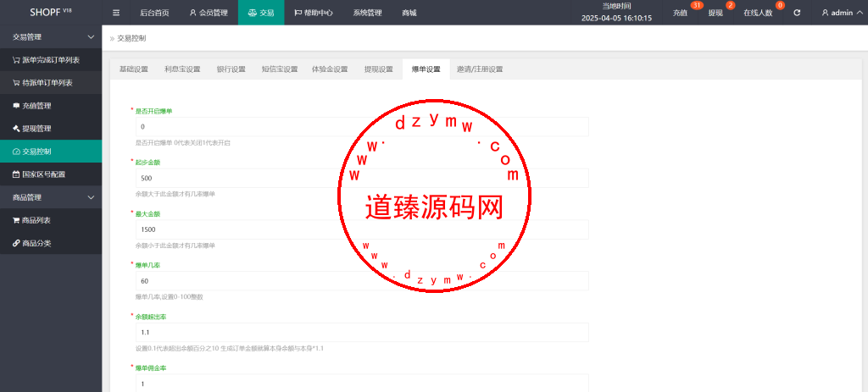Switch to the 短信宝设置 tab
868x392 pixels.
pyautogui.click(x=280, y=69)
